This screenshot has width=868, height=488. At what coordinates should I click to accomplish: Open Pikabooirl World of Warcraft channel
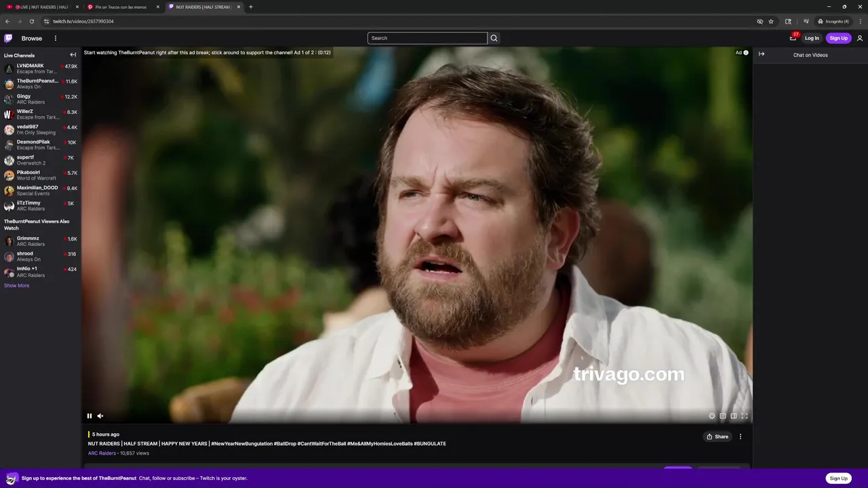41,176
